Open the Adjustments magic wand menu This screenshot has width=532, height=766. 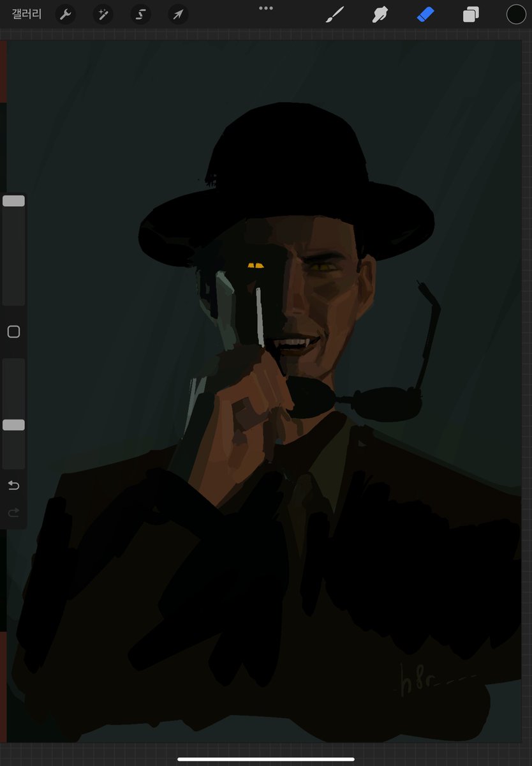pyautogui.click(x=103, y=14)
